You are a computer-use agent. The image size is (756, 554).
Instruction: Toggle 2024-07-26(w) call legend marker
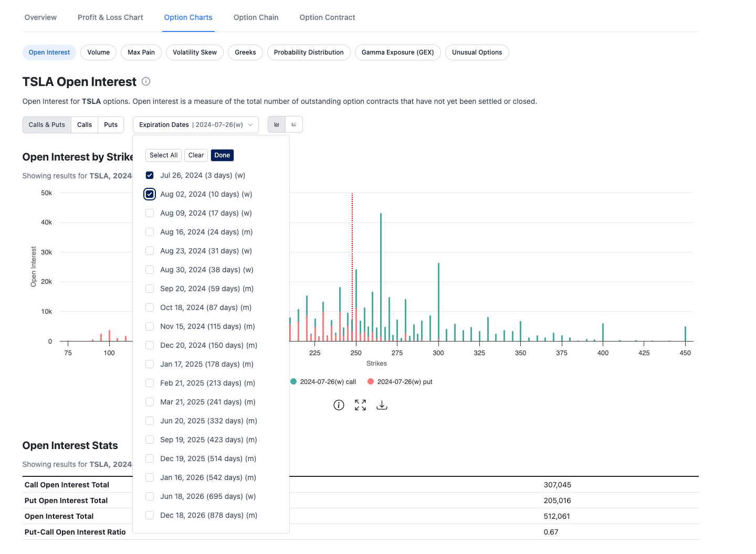pyautogui.click(x=293, y=381)
